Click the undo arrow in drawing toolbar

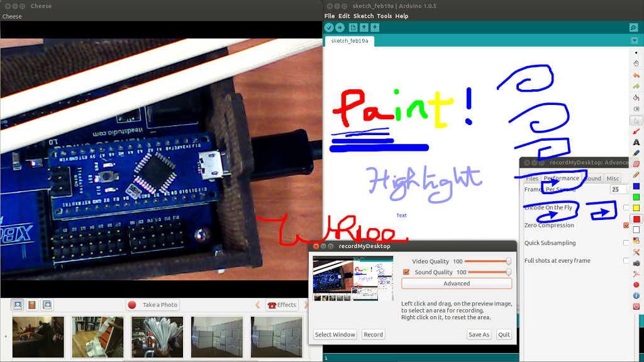pyautogui.click(x=636, y=75)
